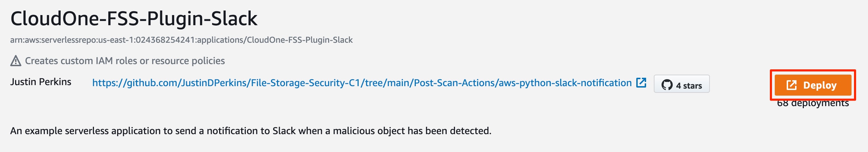The image size is (868, 152).
Task: Click the GitHub octocat icon in stars badge
Action: point(667,85)
